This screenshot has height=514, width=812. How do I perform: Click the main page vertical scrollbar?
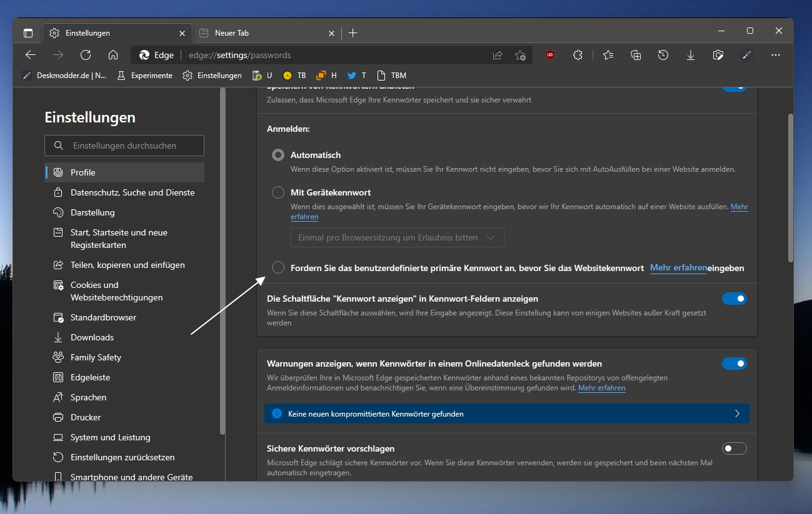pyautogui.click(x=790, y=187)
